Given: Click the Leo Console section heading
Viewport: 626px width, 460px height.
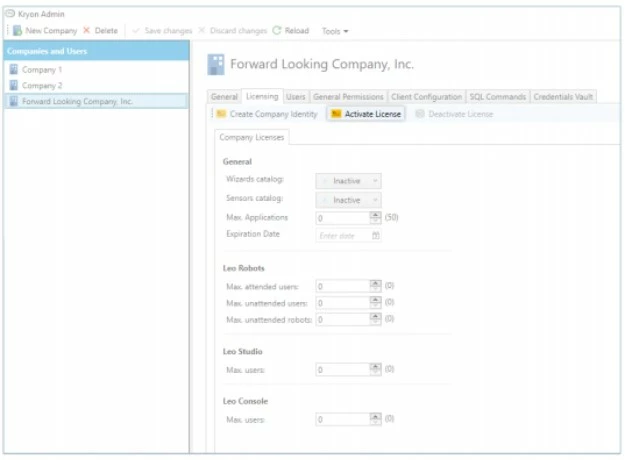Looking at the screenshot, I should (x=245, y=401).
